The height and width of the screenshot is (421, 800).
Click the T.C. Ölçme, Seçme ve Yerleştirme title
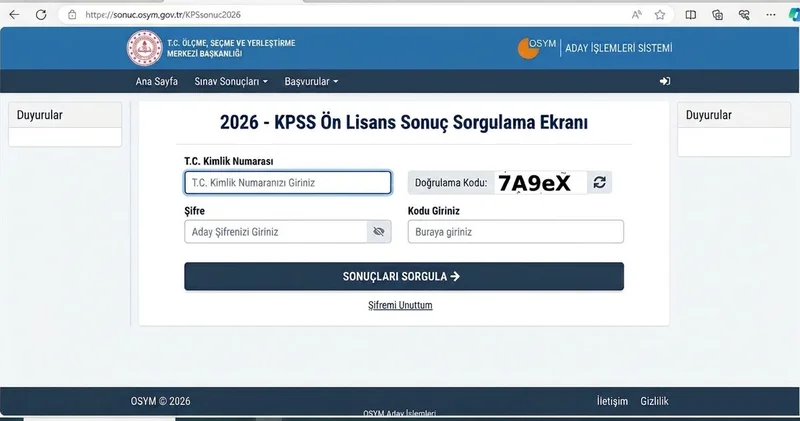[x=231, y=48]
